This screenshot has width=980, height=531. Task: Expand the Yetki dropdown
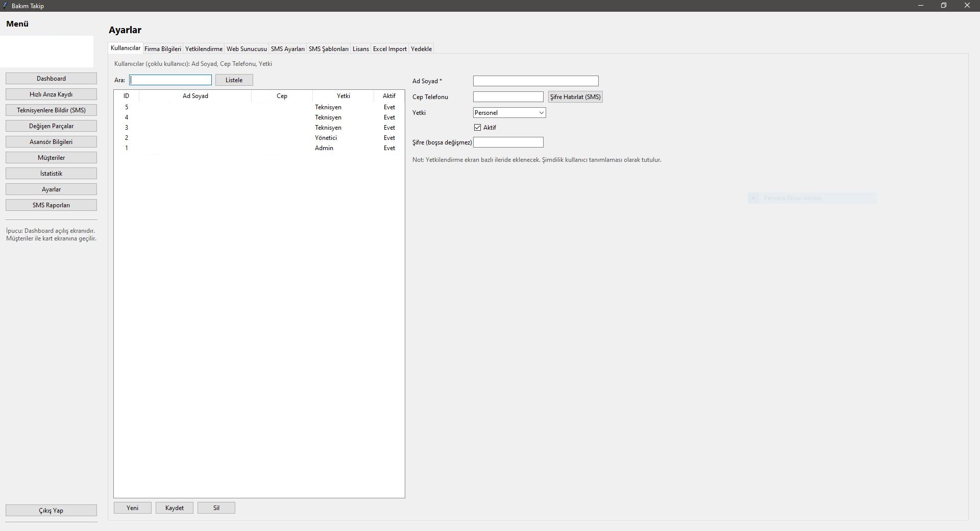pyautogui.click(x=509, y=113)
